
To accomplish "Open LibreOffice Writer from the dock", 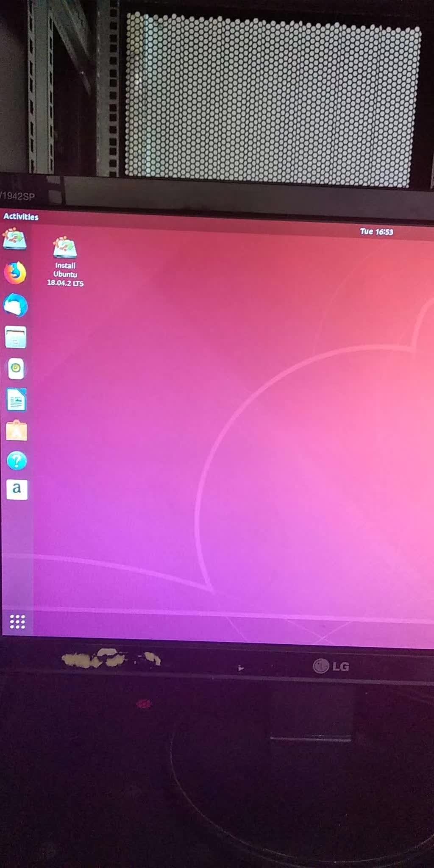I will pyautogui.click(x=17, y=400).
